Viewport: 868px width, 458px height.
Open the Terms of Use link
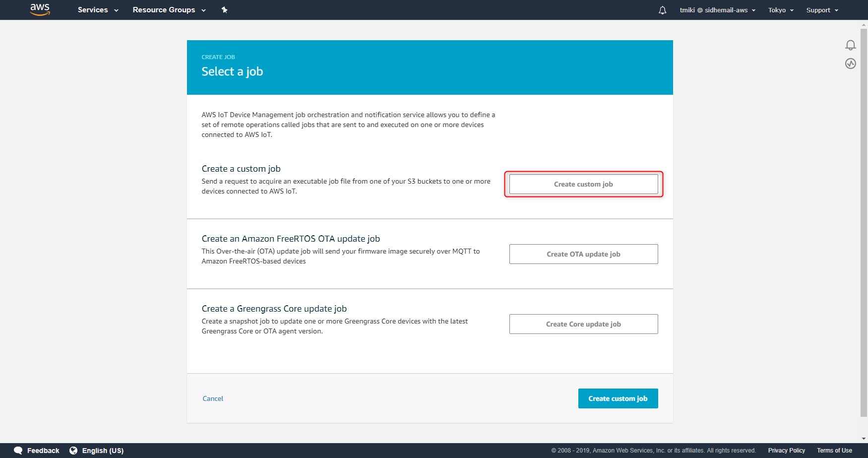pos(834,451)
